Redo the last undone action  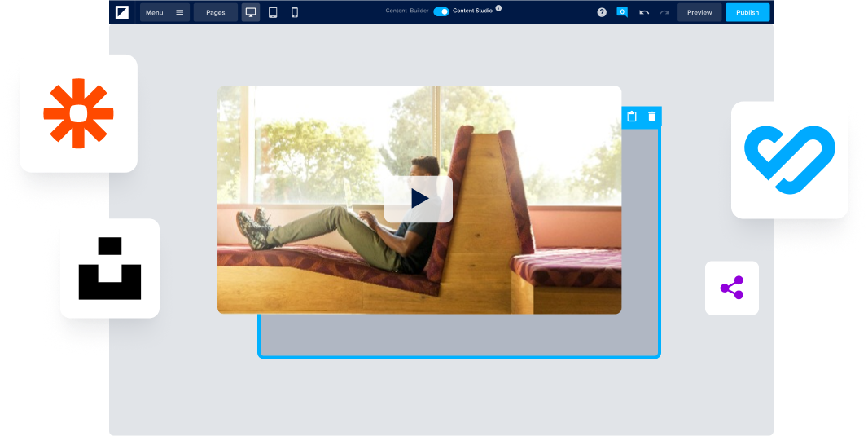coord(664,12)
